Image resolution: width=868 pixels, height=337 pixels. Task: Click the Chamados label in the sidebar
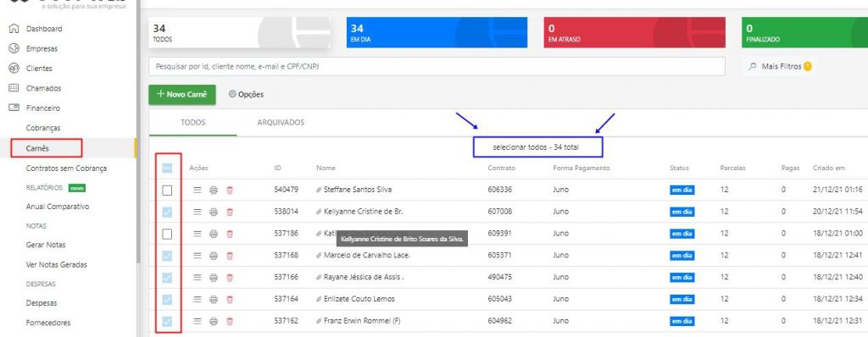[44, 88]
